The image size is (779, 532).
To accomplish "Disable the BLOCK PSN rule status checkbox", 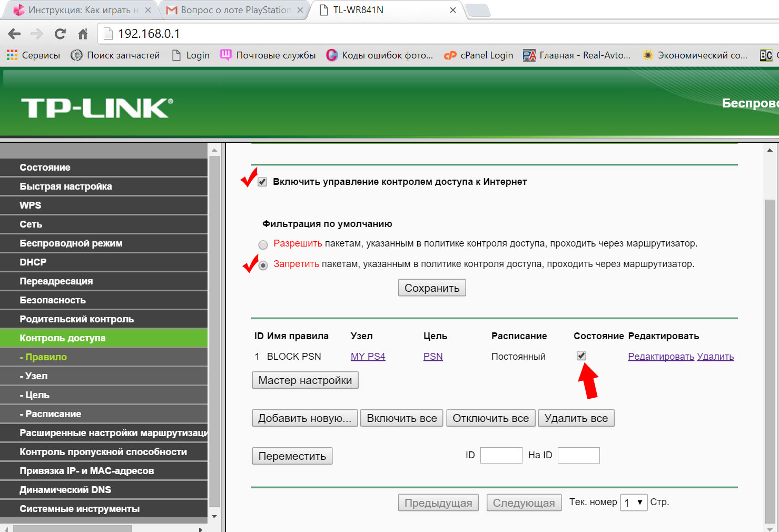I will coord(581,356).
